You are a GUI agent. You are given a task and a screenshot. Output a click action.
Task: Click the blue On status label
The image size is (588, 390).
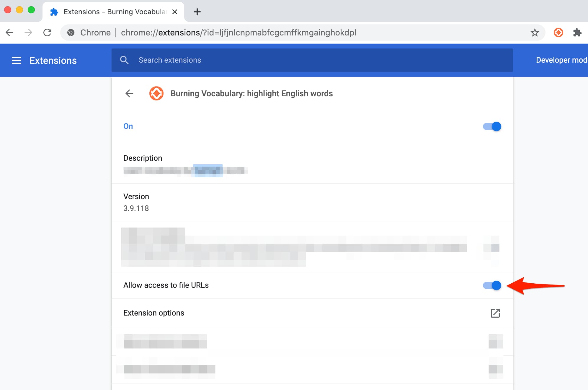(x=128, y=126)
